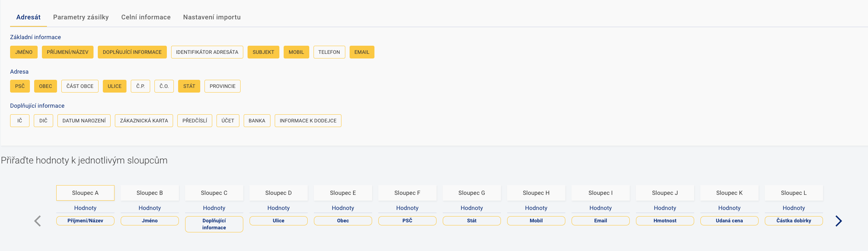Open the Celní informace tab
This screenshot has width=868, height=251.
pos(146,17)
